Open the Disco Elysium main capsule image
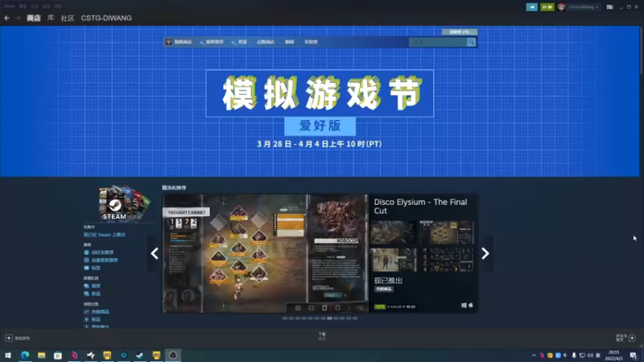 [266, 253]
